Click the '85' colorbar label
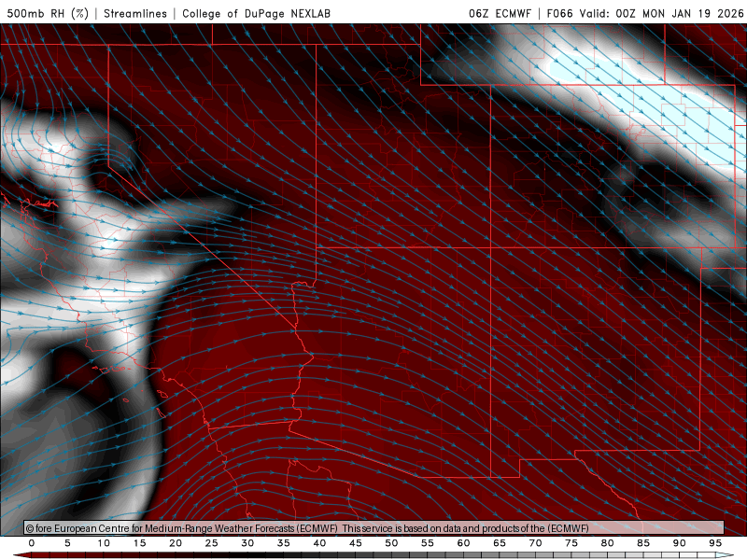The width and height of the screenshot is (747, 560). 643,543
